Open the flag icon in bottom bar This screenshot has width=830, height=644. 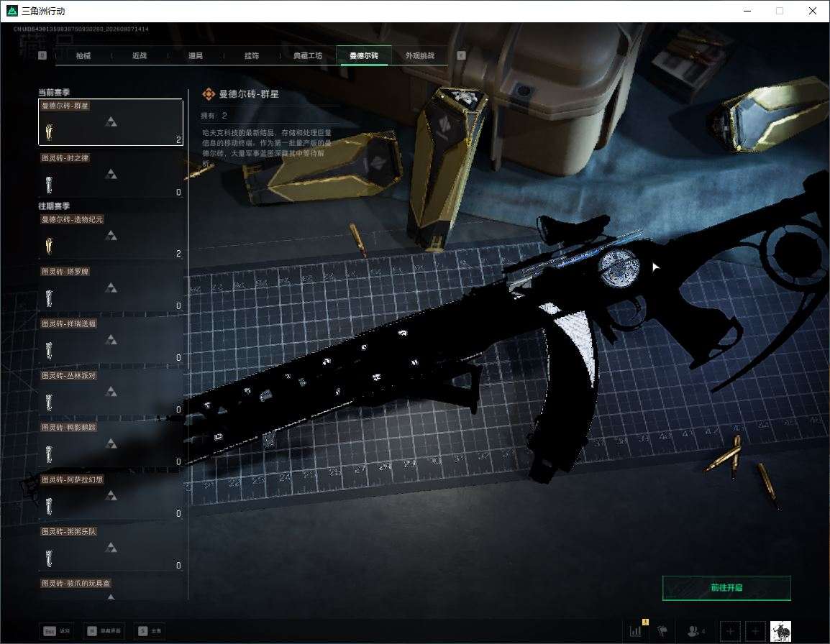[662, 631]
